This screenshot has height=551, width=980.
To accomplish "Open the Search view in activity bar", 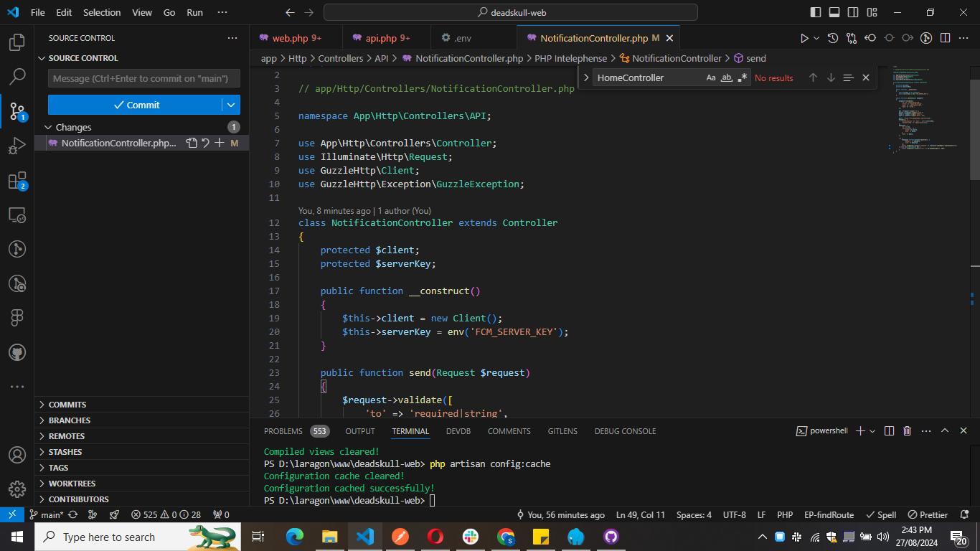I will (x=17, y=76).
